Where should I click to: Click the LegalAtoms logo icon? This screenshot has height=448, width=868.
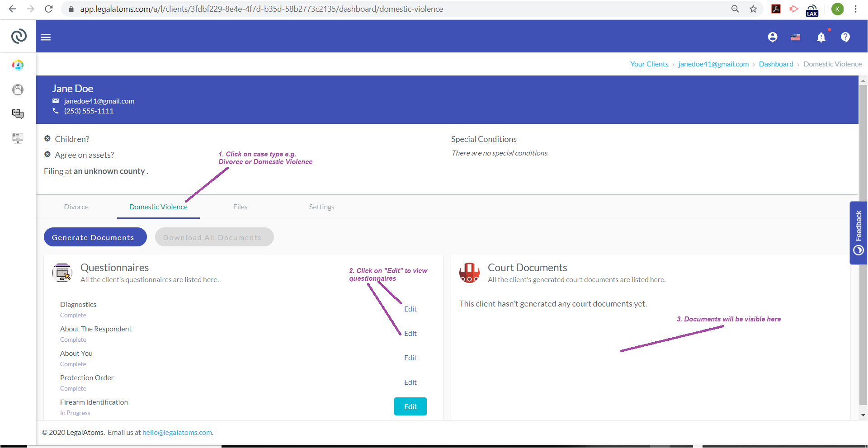[x=19, y=36]
